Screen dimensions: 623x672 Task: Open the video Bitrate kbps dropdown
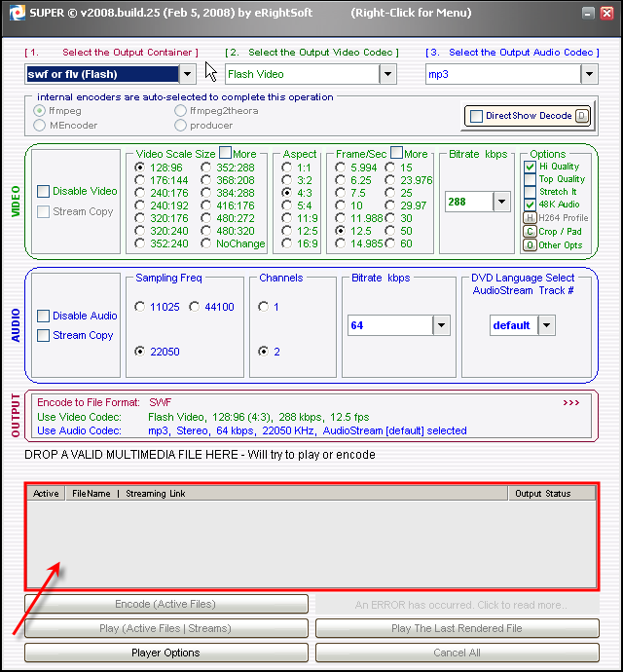(x=501, y=202)
